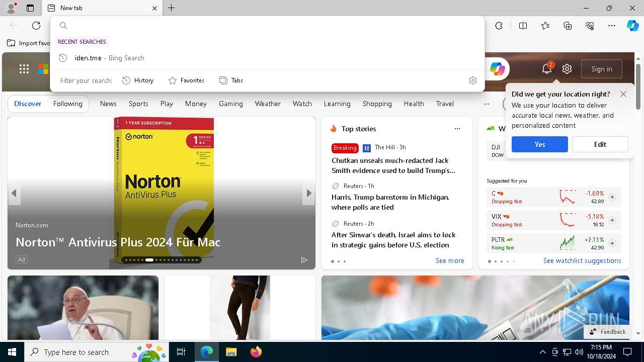Open Windows Start menu
Screen dimensions: 644x362
pyautogui.click(x=12, y=352)
